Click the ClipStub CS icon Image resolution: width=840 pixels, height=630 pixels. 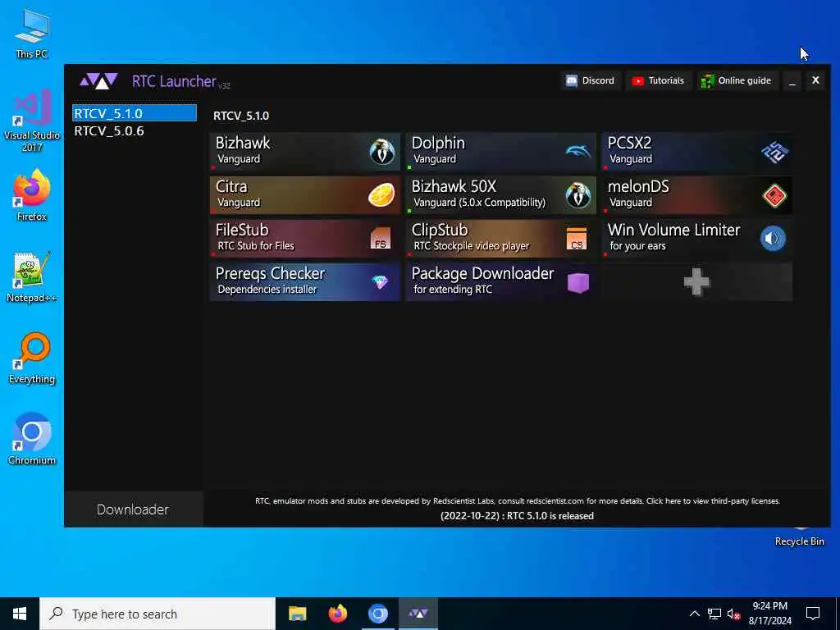[x=577, y=239]
